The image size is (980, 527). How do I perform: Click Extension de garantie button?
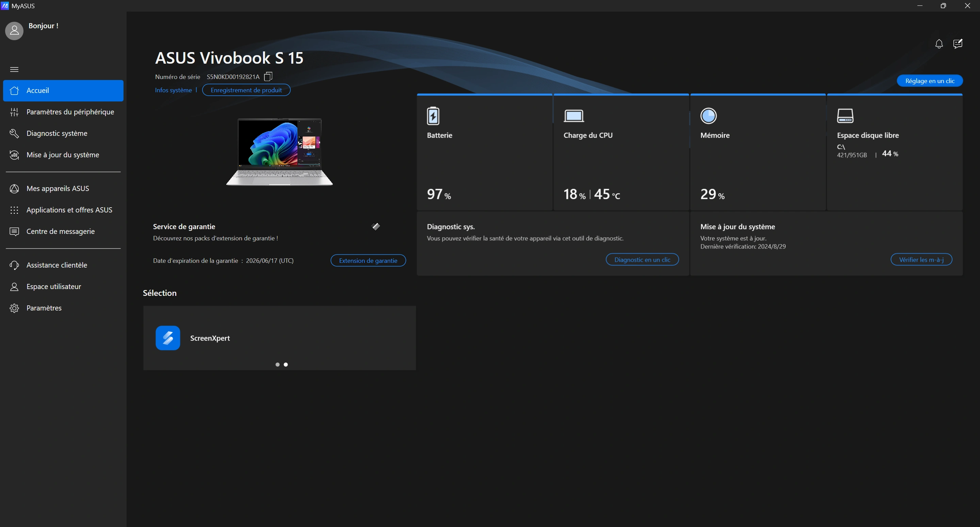tap(368, 261)
